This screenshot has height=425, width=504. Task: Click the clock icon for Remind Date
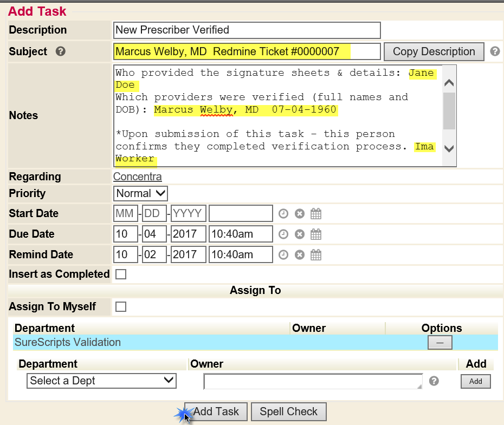[x=283, y=255]
